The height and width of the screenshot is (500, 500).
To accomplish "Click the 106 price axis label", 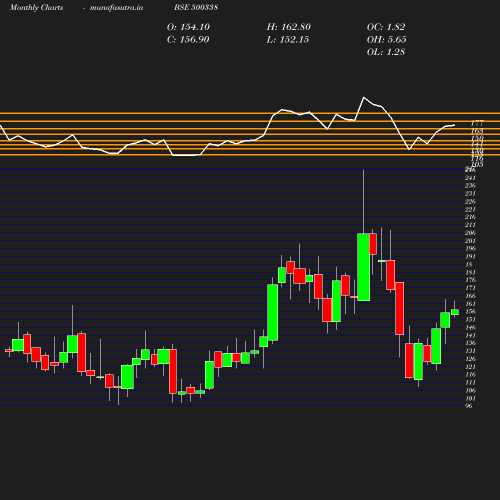I will [470, 391].
